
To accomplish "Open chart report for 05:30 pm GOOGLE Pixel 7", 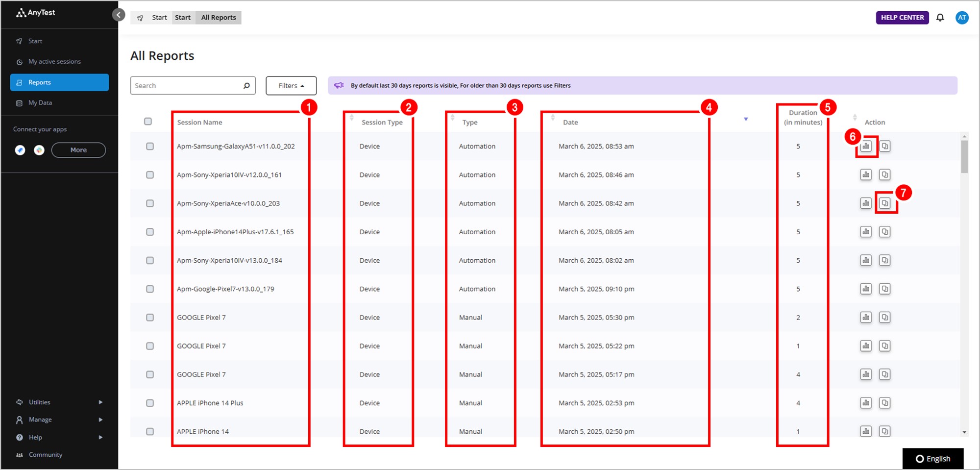I will point(866,317).
